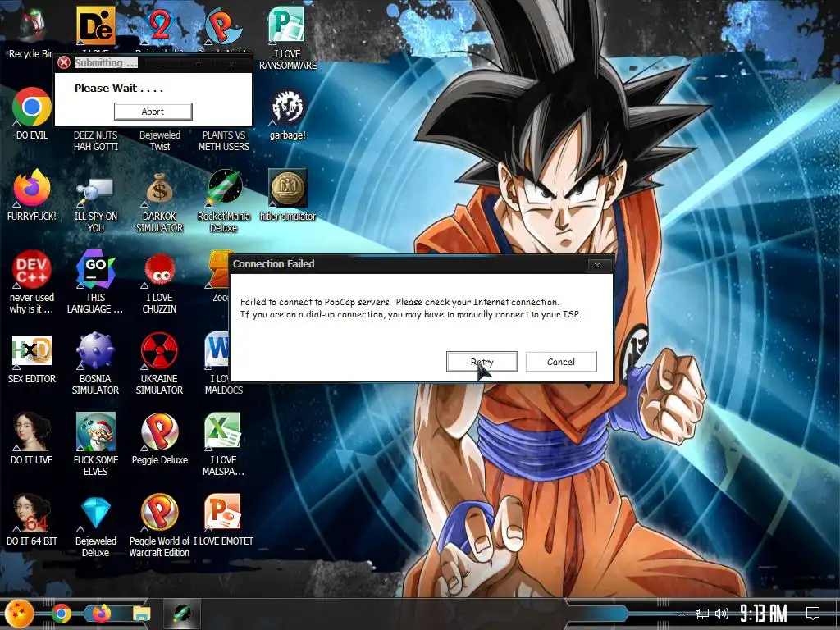840x630 pixels.
Task: Select the DO IT 64 BIT icon
Action: [32, 514]
